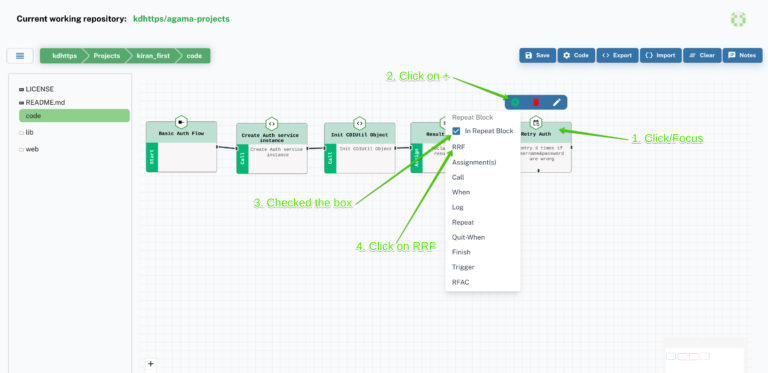The width and height of the screenshot is (768, 373).
Task: Open the kdhttps/agama-projects repository link
Action: [x=181, y=19]
